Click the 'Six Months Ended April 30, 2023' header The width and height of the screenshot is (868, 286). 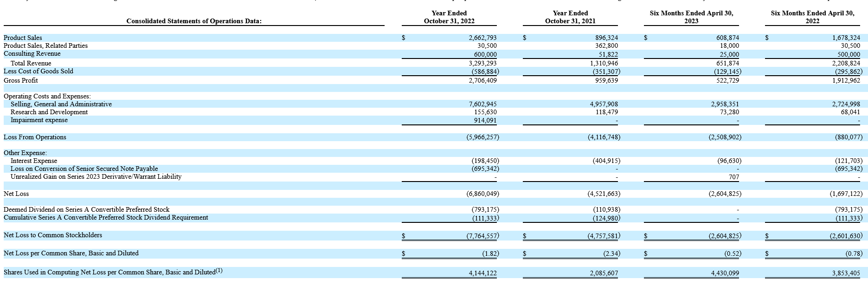pyautogui.click(x=691, y=17)
